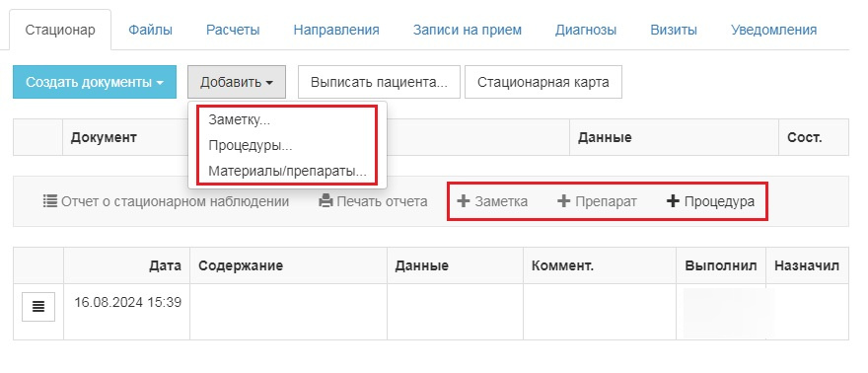Click the plus icon beside Заметка
868x373 pixels.
(x=464, y=201)
